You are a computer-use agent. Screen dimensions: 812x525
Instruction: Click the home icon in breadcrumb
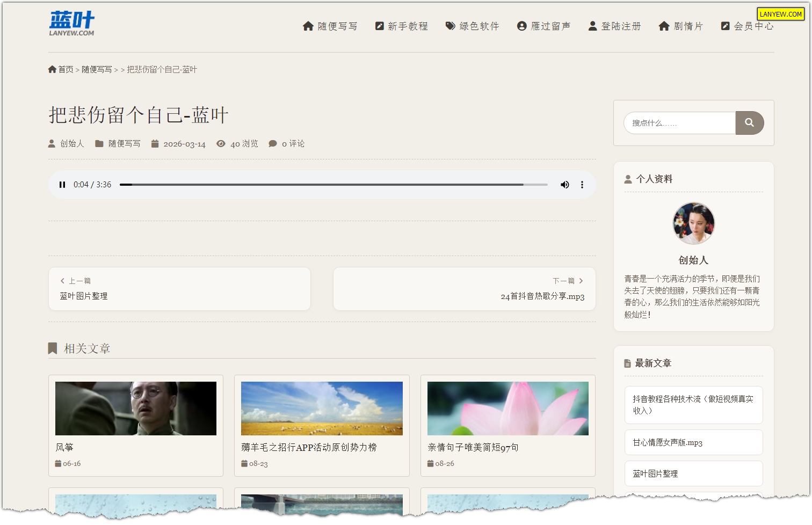tap(52, 69)
